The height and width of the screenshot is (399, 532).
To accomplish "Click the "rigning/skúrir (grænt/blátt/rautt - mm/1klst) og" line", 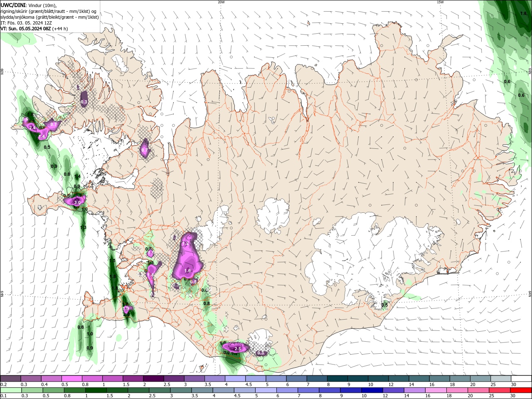I will click(x=49, y=11).
